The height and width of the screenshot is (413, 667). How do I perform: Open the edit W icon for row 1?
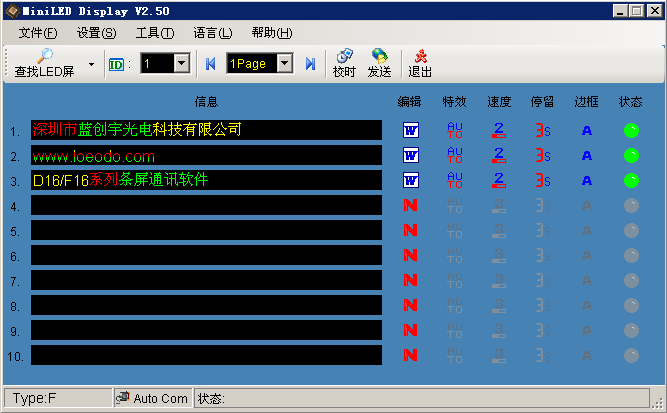pos(410,130)
